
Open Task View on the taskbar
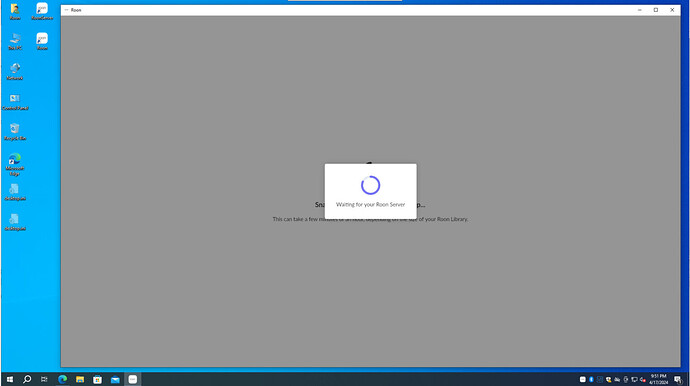[44, 379]
